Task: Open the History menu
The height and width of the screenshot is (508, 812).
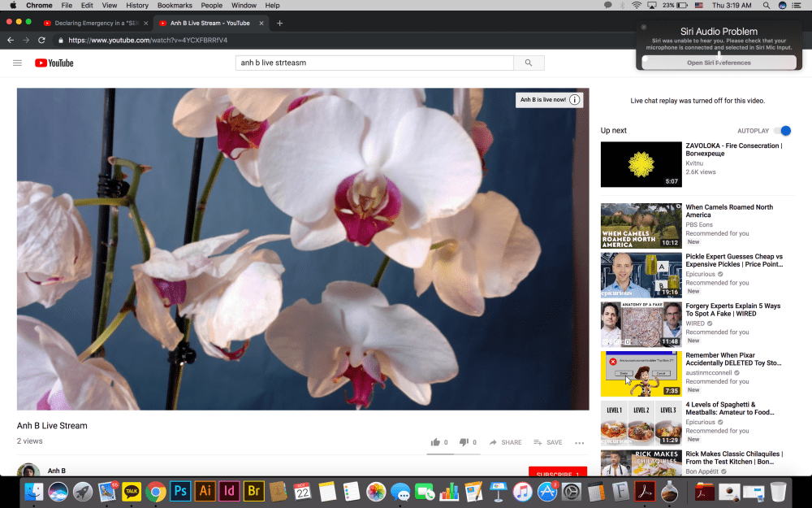Action: click(137, 5)
